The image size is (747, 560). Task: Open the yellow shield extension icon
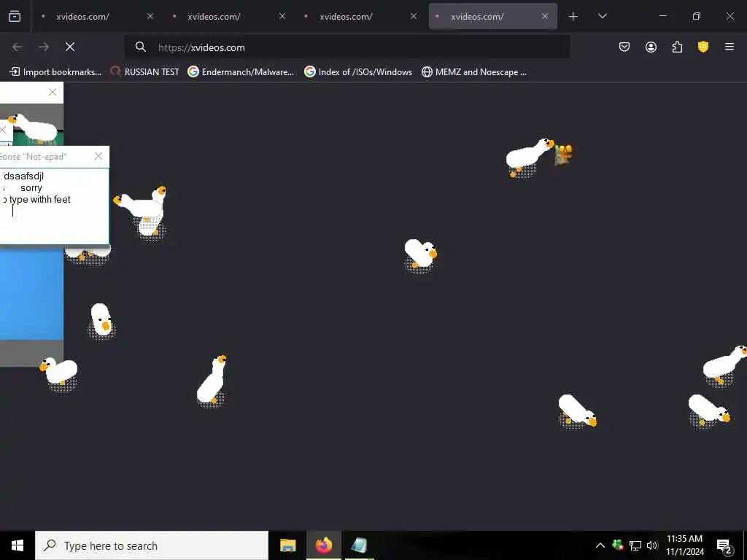(703, 47)
